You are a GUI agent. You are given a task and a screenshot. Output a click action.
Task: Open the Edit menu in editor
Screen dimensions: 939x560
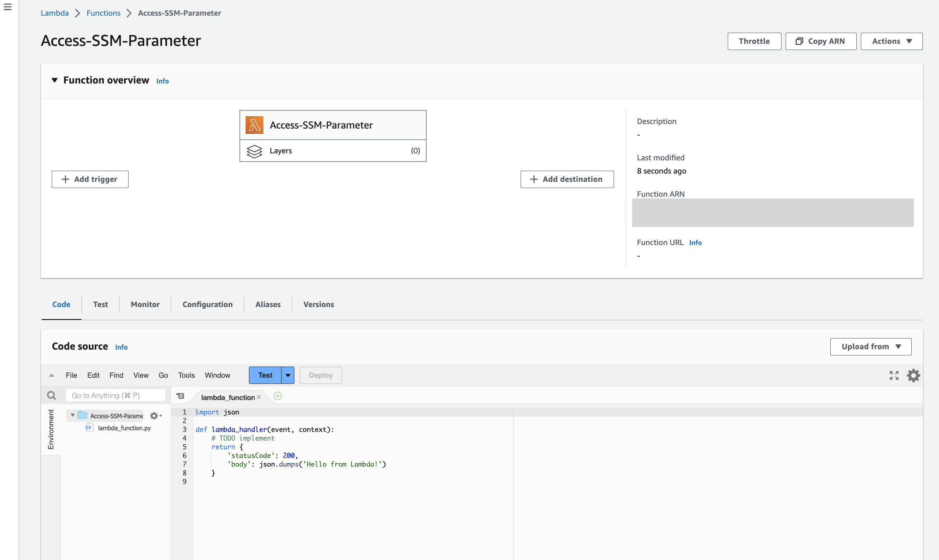93,375
